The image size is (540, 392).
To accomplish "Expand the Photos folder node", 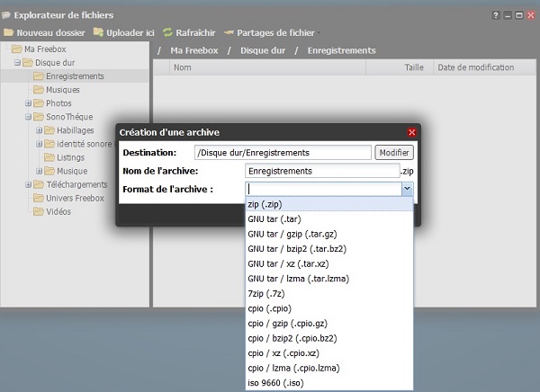I will point(27,103).
